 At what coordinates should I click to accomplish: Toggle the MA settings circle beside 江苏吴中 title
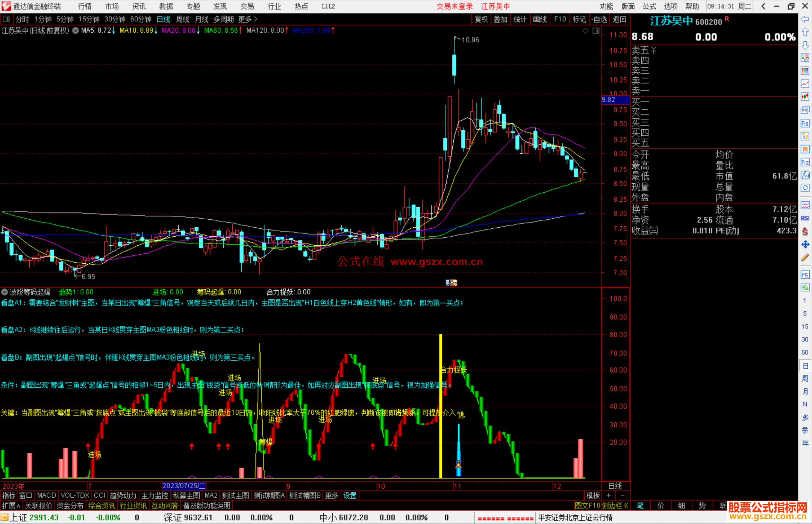(x=76, y=30)
